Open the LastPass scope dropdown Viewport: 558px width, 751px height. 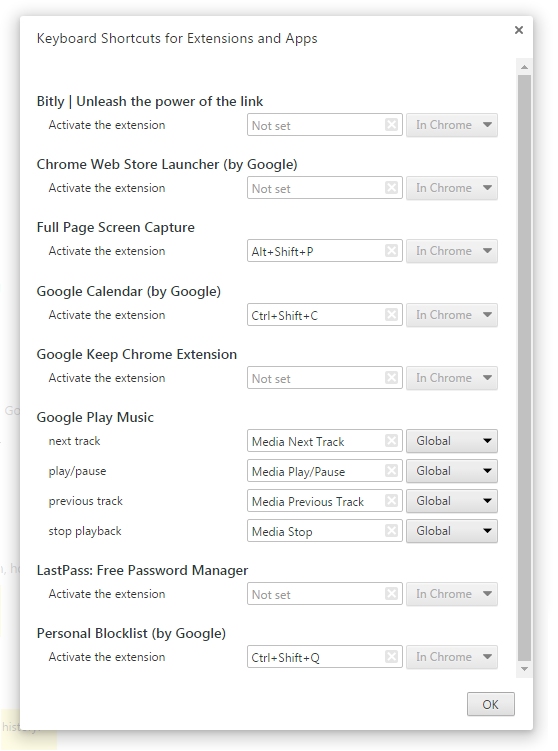coord(452,594)
